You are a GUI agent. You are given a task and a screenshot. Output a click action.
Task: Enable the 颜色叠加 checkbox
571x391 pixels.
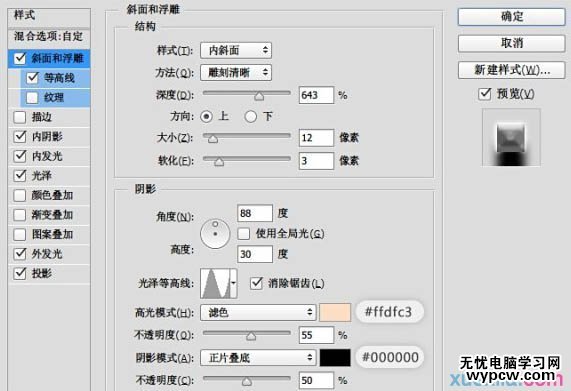(x=20, y=195)
